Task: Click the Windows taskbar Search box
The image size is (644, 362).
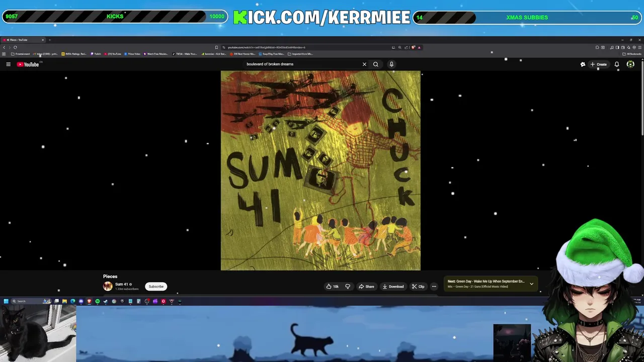Action: [x=31, y=301]
